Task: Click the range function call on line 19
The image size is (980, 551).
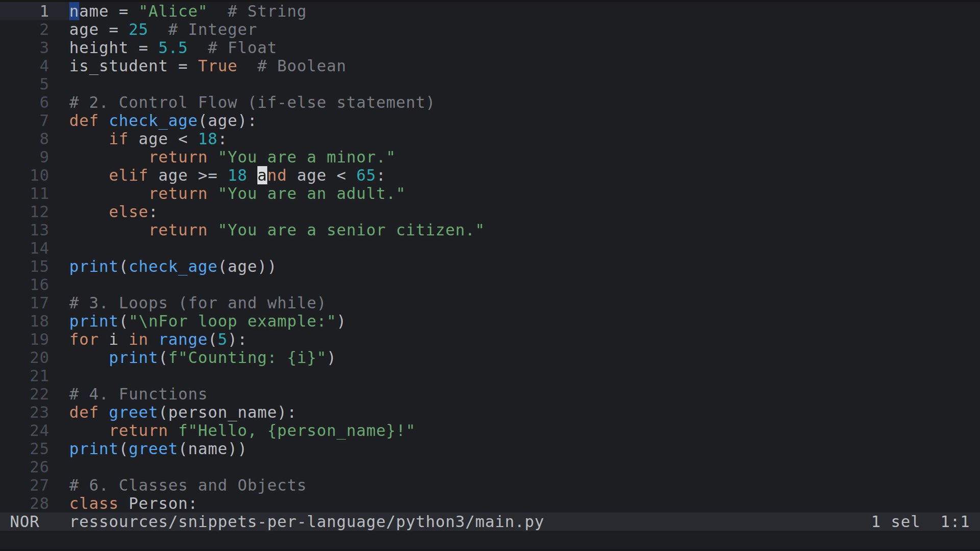Action: coord(183,339)
